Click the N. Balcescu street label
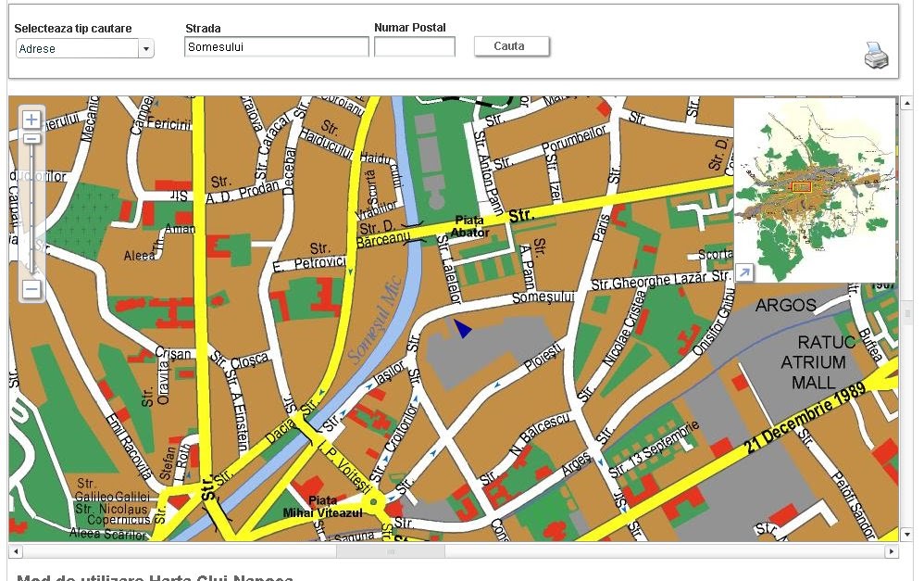This screenshot has height=581, width=924. (x=540, y=433)
